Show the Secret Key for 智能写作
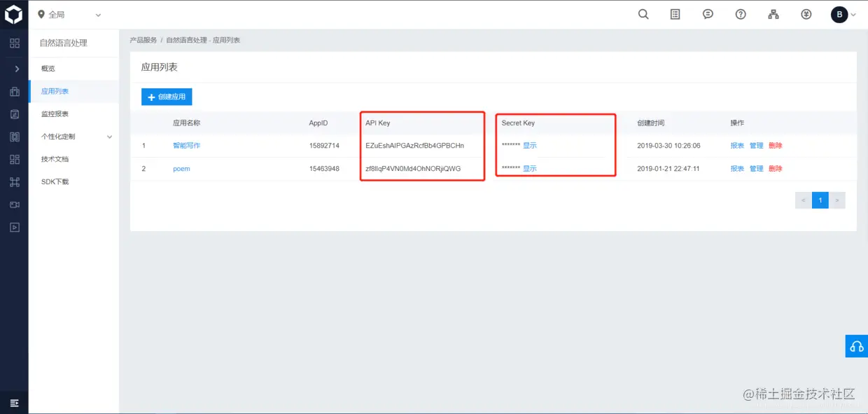The width and height of the screenshot is (868, 414). (x=530, y=146)
